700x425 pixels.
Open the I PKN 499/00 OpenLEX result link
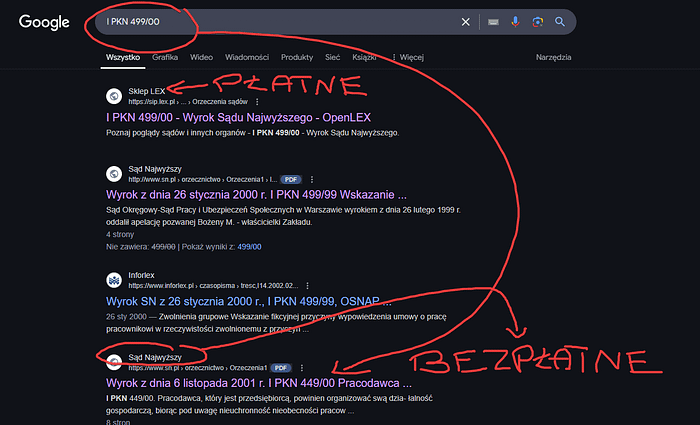(x=238, y=117)
